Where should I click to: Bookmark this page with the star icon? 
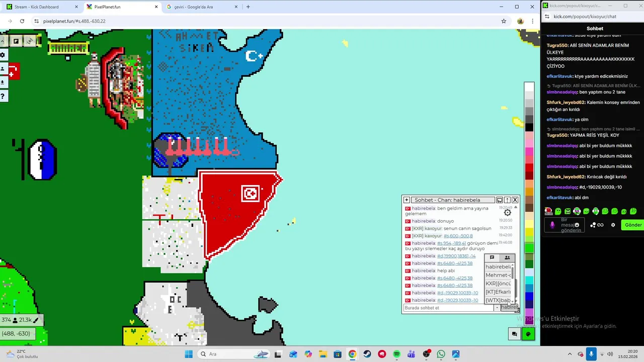click(504, 21)
